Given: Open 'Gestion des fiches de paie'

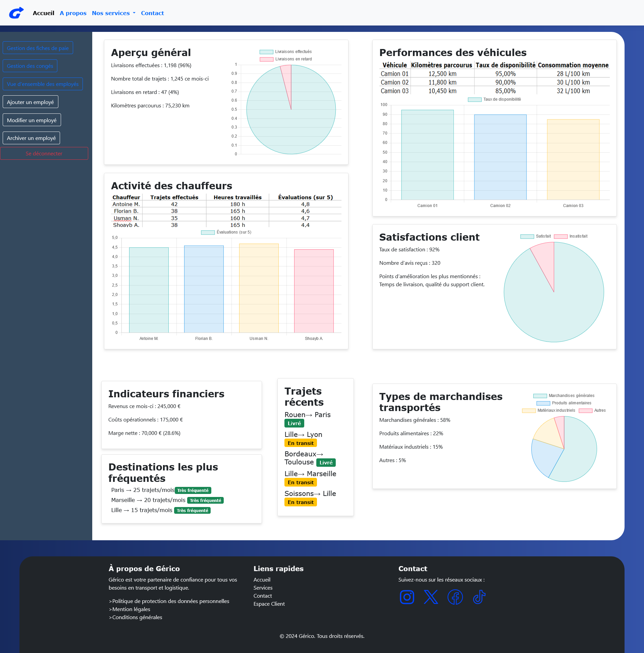Looking at the screenshot, I should pyautogui.click(x=38, y=48).
